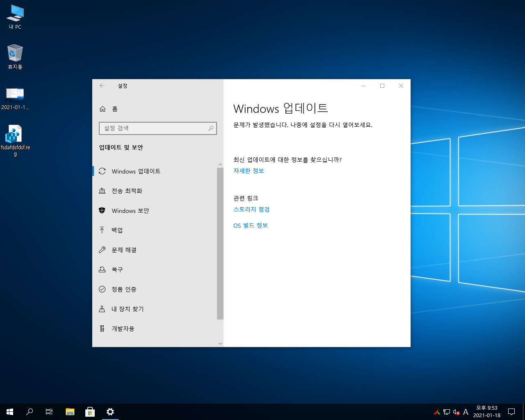Select 내 PC desktop icon
Viewport: 525px width, 420px height.
15,17
